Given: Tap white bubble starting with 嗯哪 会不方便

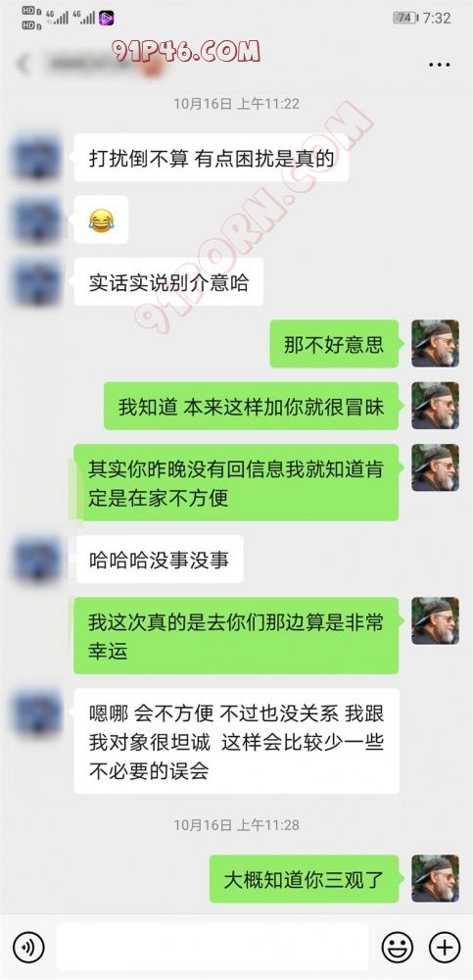Looking at the screenshot, I should click(x=237, y=741).
